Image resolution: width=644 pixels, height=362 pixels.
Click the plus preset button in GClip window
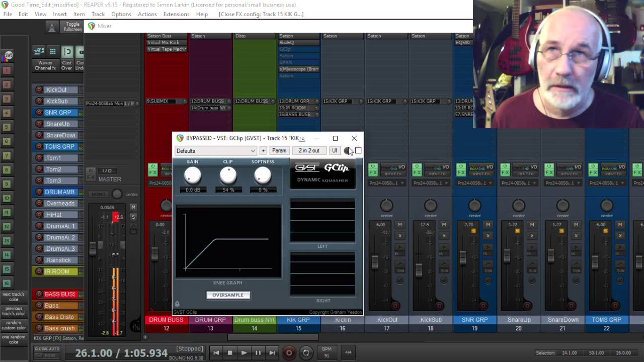tap(263, 151)
